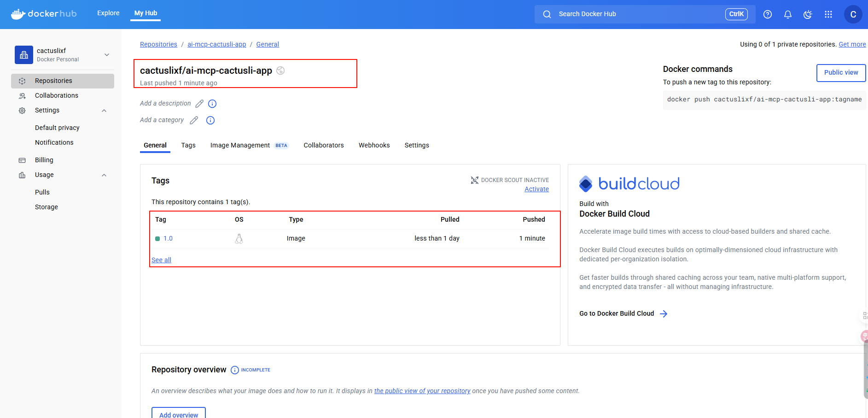
Task: Click the cactuslixf organization building icon
Action: [24, 55]
